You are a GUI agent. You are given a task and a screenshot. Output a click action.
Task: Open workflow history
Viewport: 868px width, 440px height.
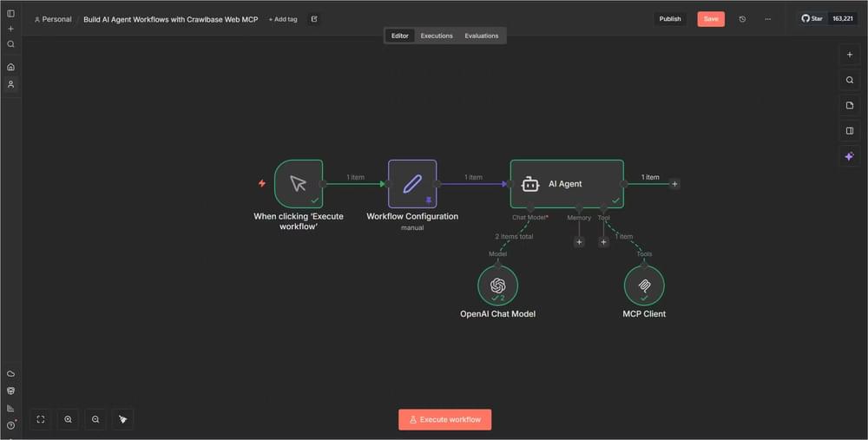pyautogui.click(x=742, y=19)
